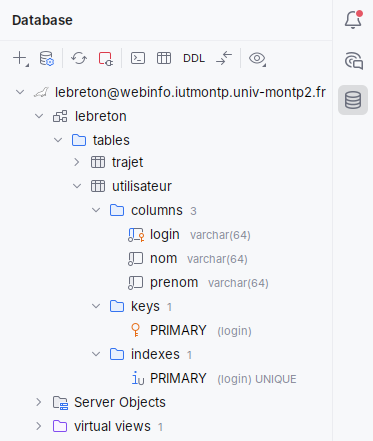Click the columns folder icon

click(x=117, y=210)
